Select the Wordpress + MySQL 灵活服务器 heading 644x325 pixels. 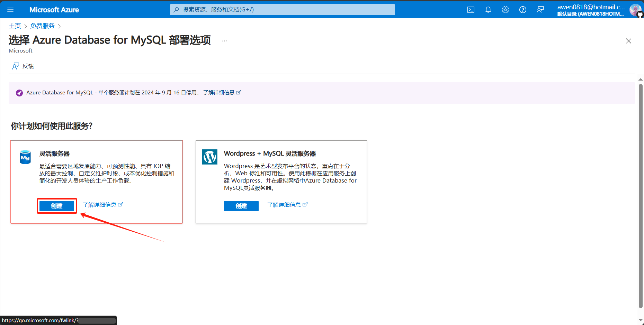click(270, 154)
